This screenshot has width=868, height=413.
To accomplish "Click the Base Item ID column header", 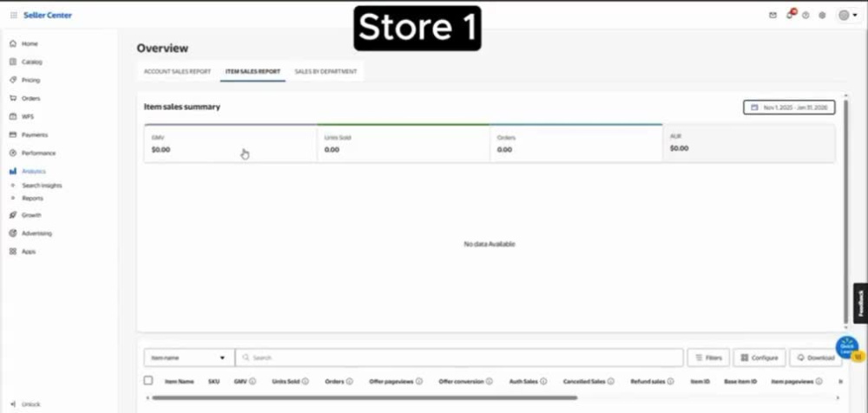I will tap(740, 382).
